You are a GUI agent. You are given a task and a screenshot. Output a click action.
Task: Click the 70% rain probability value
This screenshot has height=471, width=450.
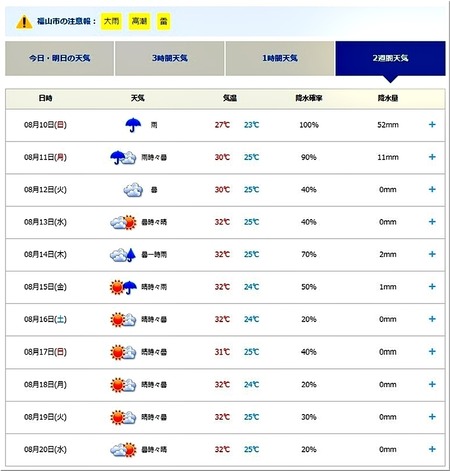309,255
